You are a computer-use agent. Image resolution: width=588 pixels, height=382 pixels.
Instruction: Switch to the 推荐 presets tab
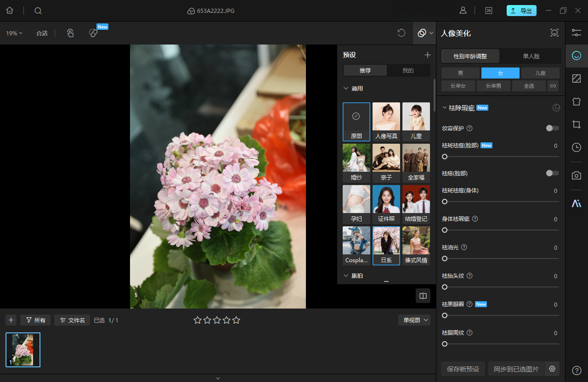tap(365, 70)
